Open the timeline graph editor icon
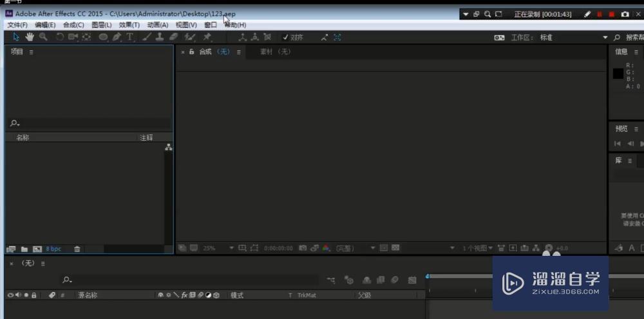 point(412,280)
